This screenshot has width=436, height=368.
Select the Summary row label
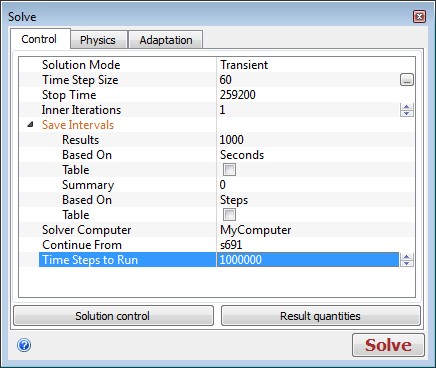pyautogui.click(x=88, y=185)
